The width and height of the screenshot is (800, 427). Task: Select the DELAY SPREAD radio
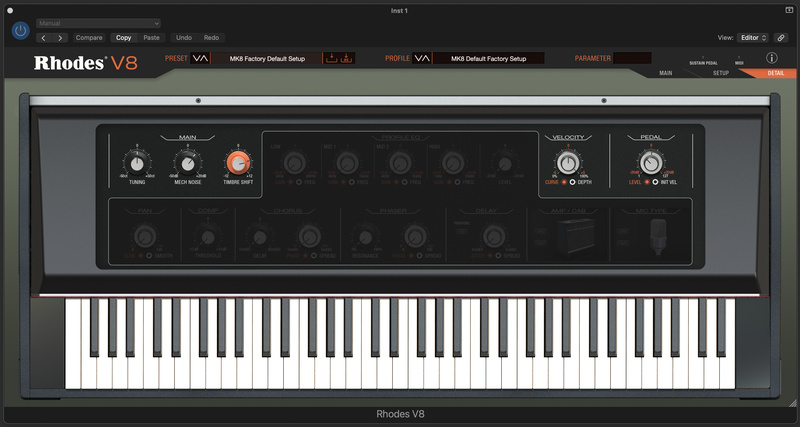(498, 256)
